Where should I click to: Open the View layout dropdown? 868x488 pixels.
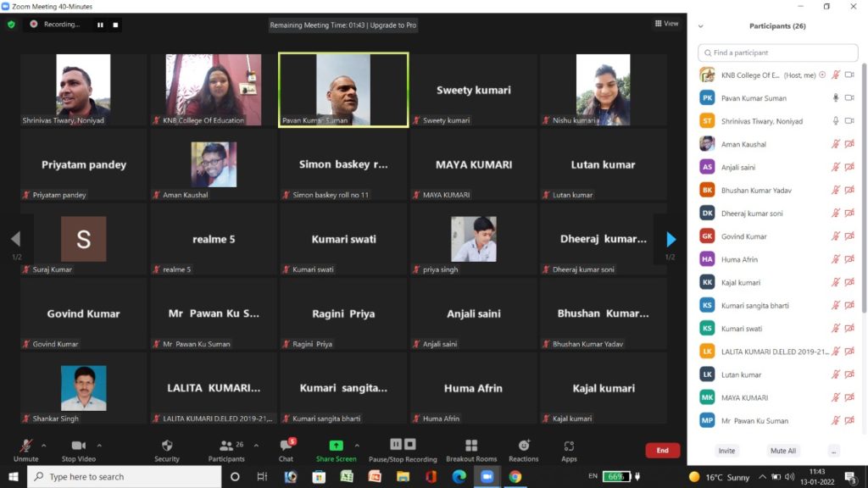click(x=670, y=24)
